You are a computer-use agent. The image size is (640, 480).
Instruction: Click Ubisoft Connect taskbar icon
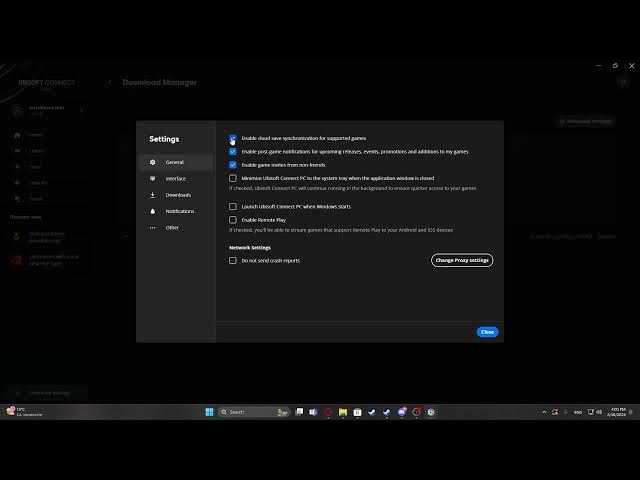click(431, 412)
